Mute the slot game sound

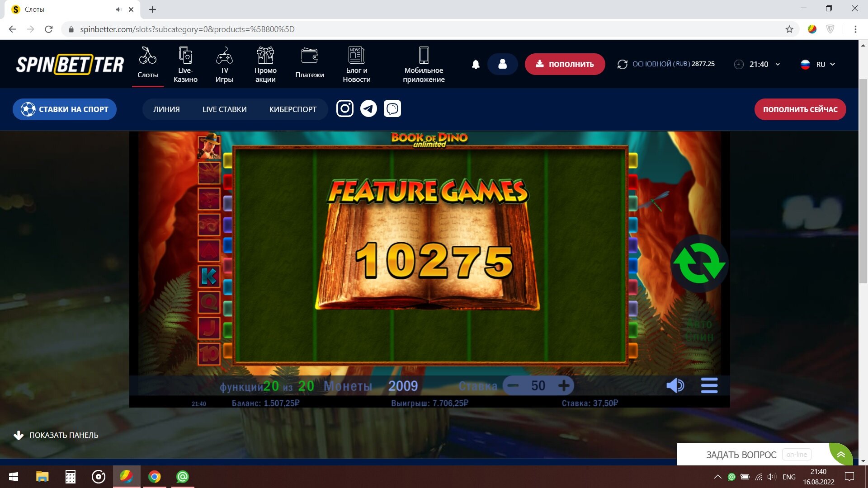click(x=675, y=385)
